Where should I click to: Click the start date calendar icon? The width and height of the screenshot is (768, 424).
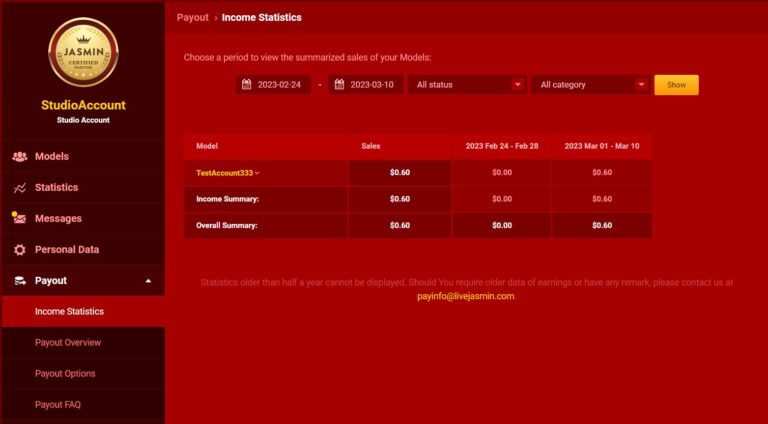click(246, 85)
